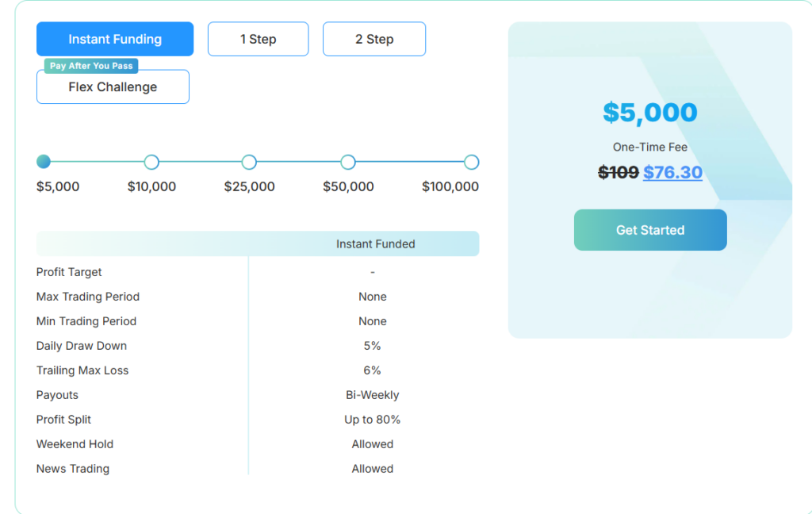Viewport: 812px width, 514px height.
Task: Select the Flex Challenge option
Action: pos(112,86)
